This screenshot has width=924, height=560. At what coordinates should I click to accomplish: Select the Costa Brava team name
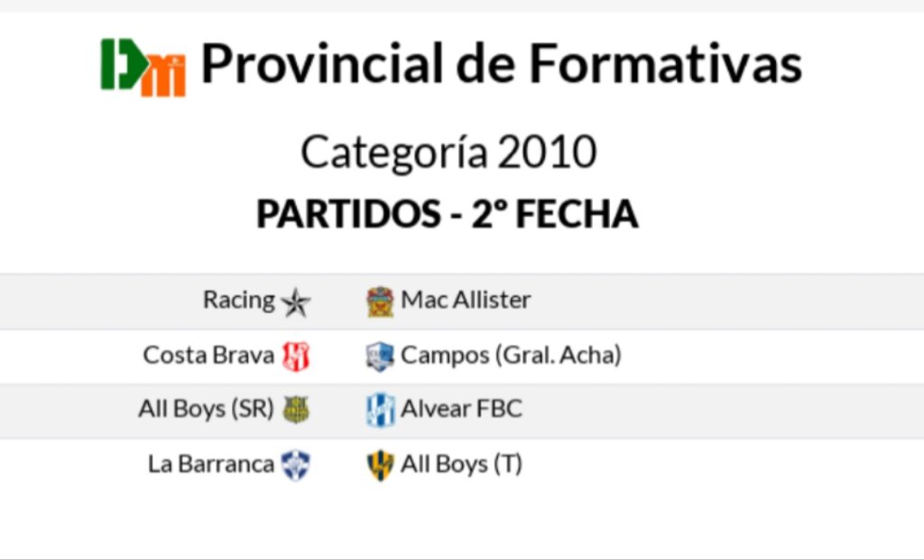(x=208, y=355)
